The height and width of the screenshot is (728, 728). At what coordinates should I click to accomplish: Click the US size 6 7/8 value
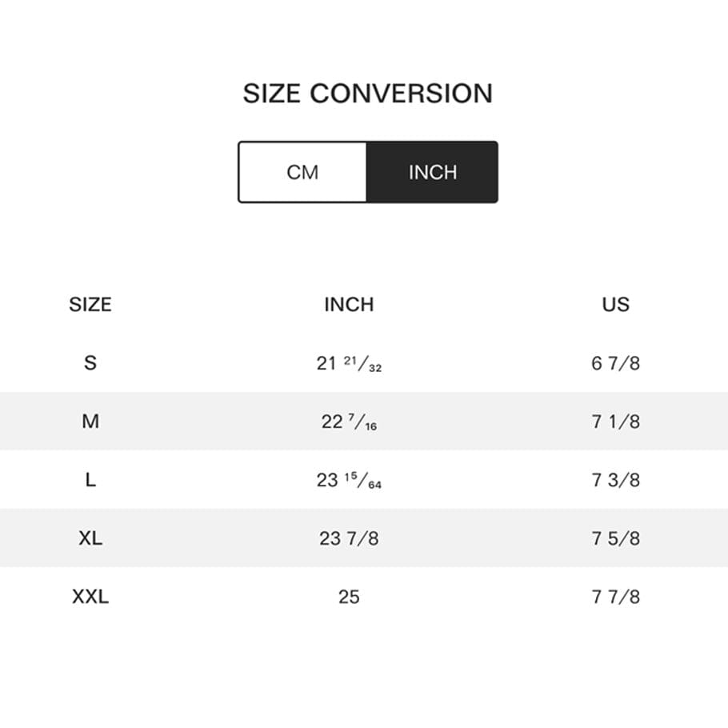coord(615,363)
